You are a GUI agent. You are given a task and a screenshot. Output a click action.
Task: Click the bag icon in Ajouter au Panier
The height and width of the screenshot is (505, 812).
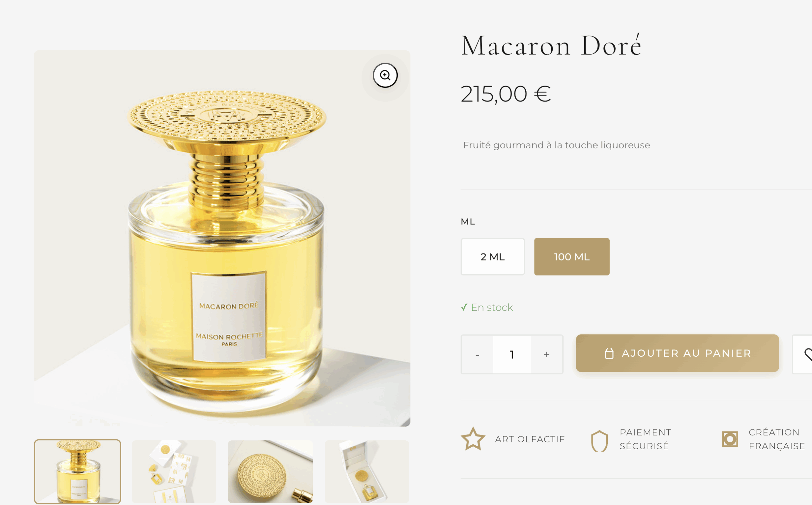click(x=609, y=353)
